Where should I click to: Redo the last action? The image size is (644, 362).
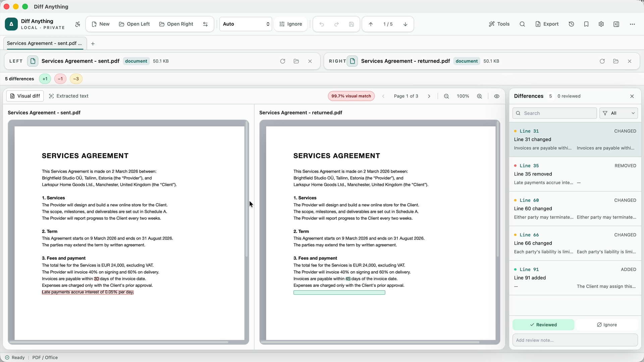(x=336, y=24)
